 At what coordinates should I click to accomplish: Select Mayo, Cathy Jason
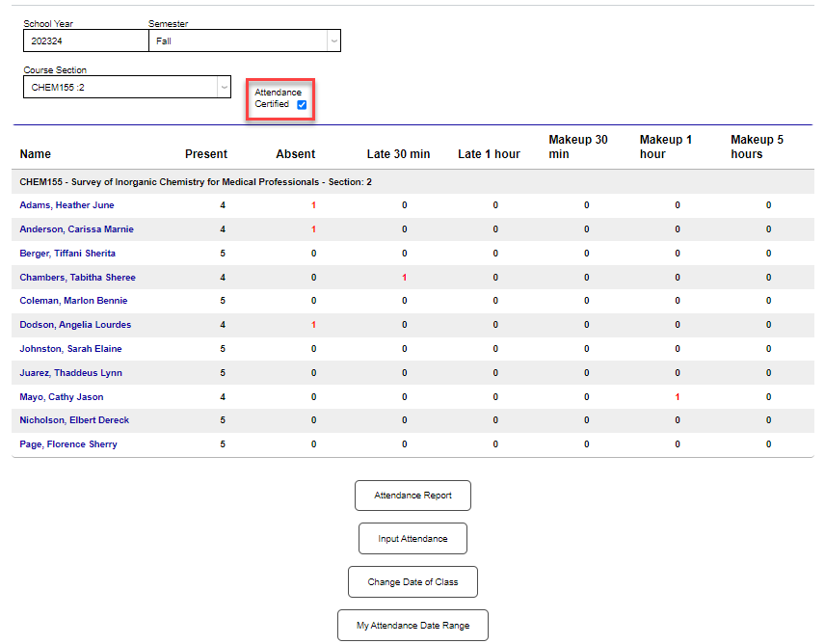61,396
